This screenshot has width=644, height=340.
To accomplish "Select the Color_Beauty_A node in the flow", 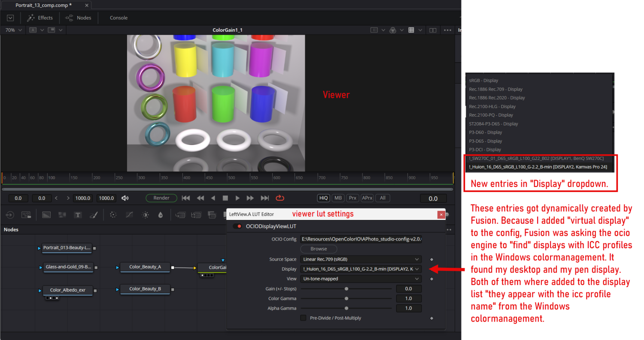I will 145,267.
